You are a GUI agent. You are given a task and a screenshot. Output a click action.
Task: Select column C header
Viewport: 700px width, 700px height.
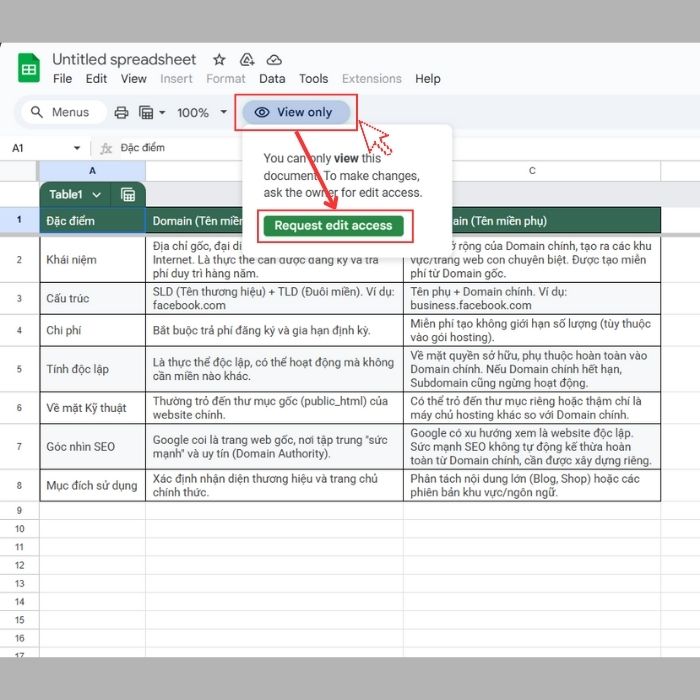532,171
